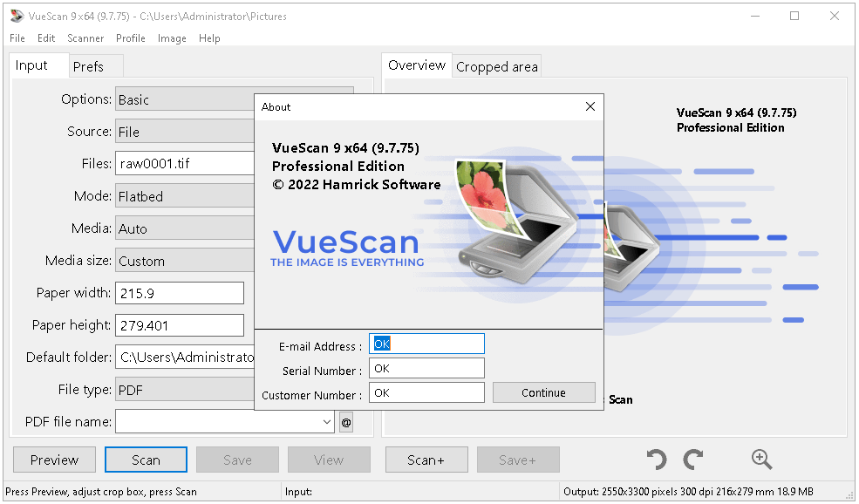
Task: Click the grayed Save button
Action: pos(238,460)
